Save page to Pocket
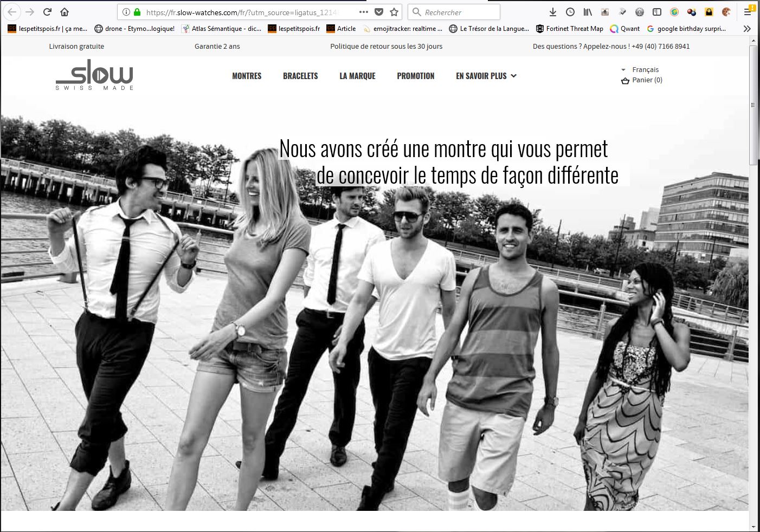The height and width of the screenshot is (532, 760). click(x=379, y=12)
